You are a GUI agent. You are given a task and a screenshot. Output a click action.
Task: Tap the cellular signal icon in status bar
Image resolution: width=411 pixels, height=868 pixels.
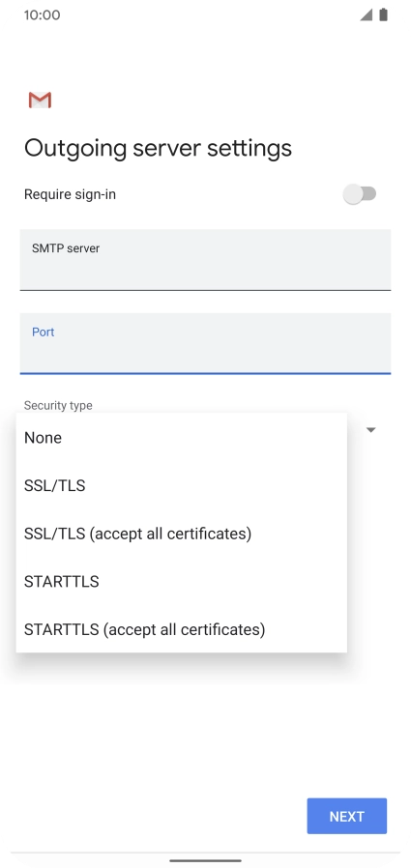(366, 14)
